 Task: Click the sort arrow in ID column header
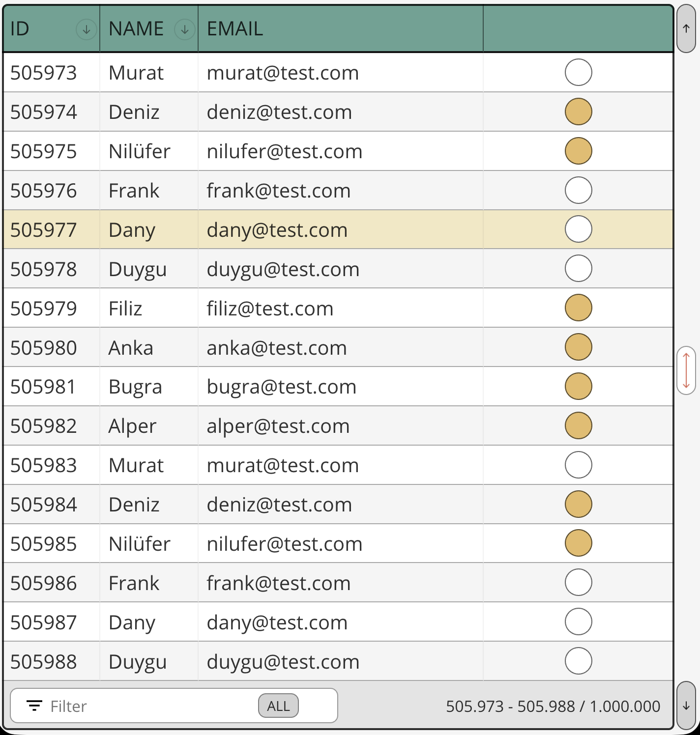click(86, 29)
